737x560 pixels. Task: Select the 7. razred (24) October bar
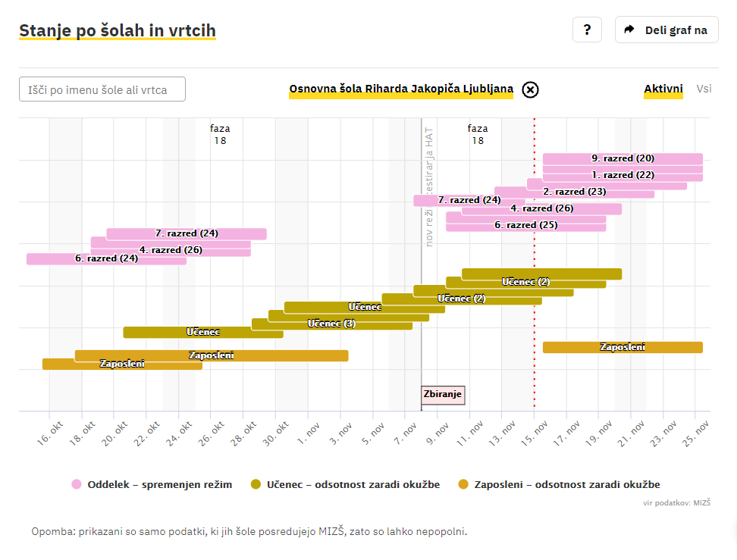(x=187, y=233)
